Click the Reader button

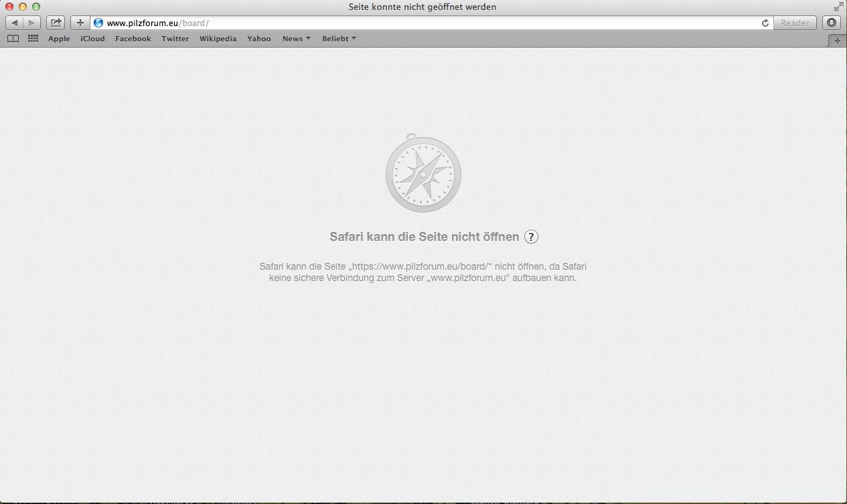(x=795, y=23)
